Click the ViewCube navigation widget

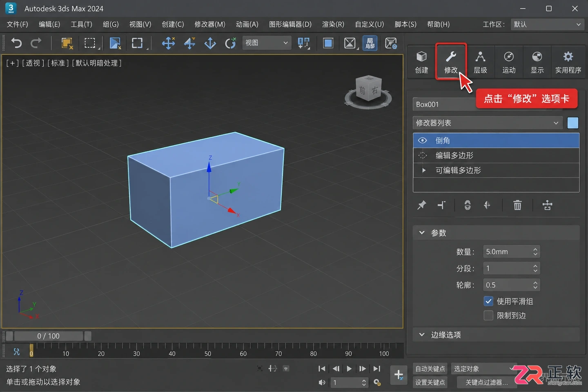pos(368,92)
